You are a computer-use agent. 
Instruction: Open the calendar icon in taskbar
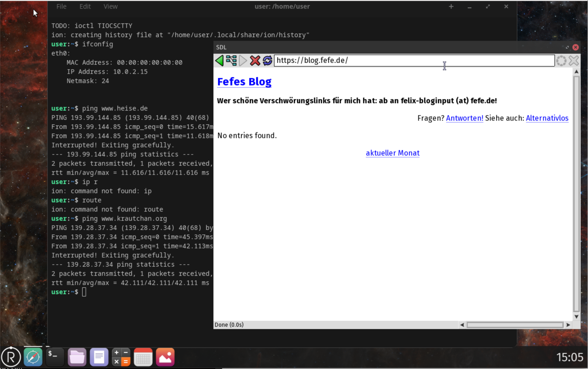point(143,357)
